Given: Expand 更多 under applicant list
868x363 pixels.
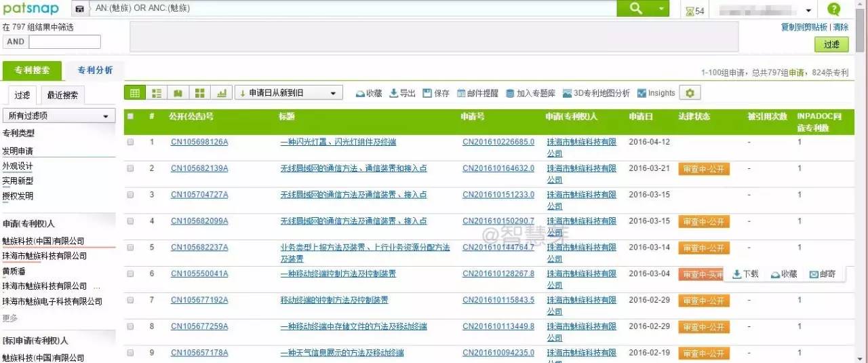Looking at the screenshot, I should tap(10, 318).
